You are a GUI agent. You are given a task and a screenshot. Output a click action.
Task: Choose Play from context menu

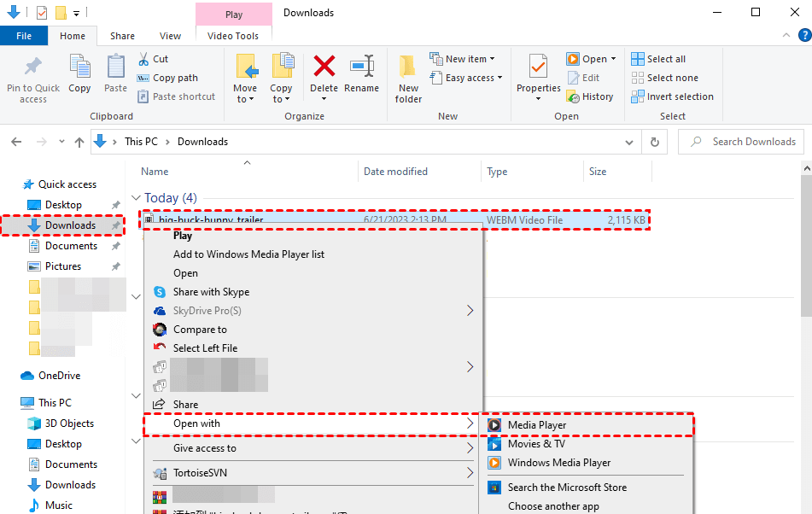[x=182, y=236]
